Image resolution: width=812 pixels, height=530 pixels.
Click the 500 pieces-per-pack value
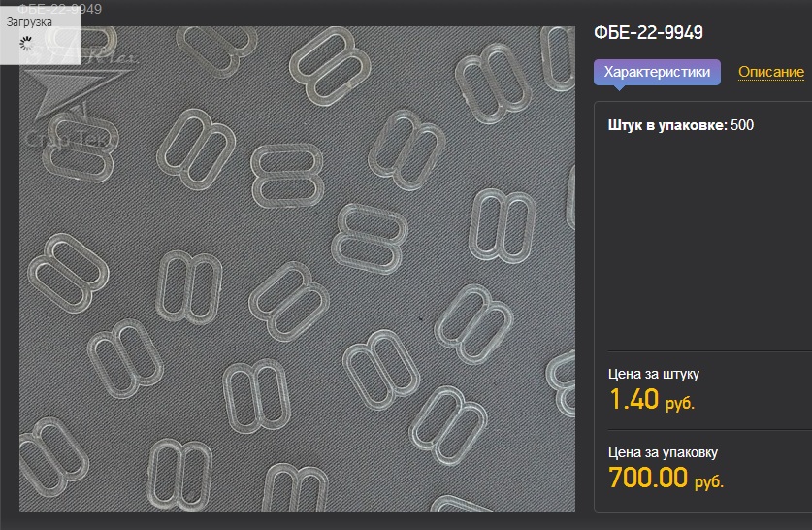[x=742, y=125]
